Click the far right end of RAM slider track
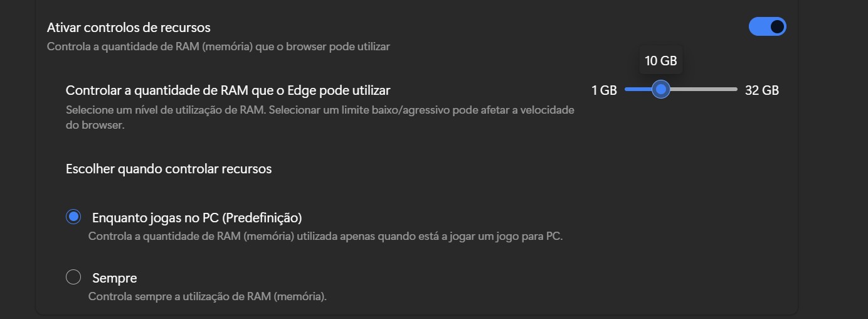 point(735,90)
